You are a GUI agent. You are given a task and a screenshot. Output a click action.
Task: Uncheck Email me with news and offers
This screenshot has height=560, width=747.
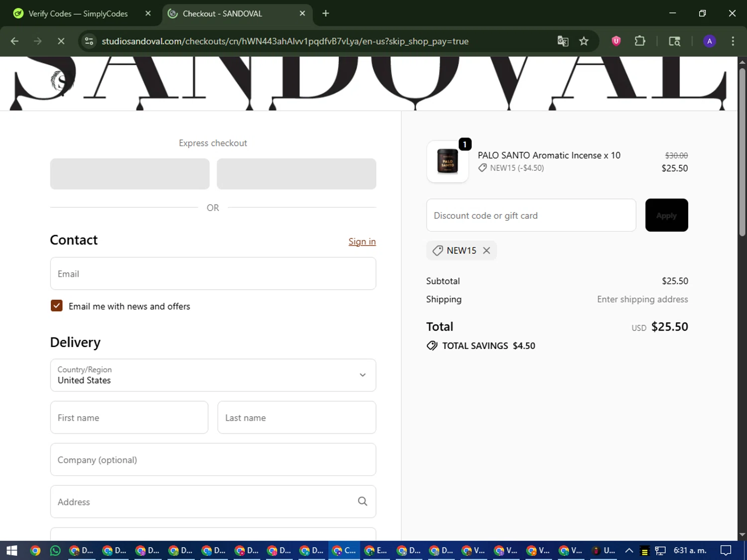(57, 306)
